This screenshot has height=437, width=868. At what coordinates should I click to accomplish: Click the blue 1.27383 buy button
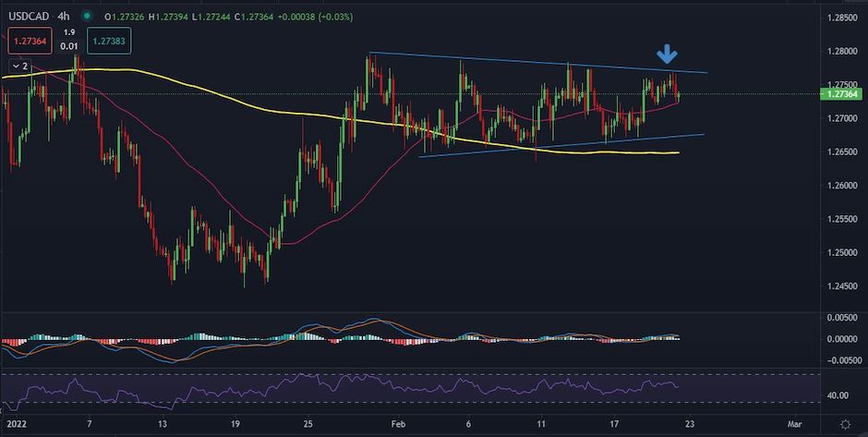(x=109, y=41)
